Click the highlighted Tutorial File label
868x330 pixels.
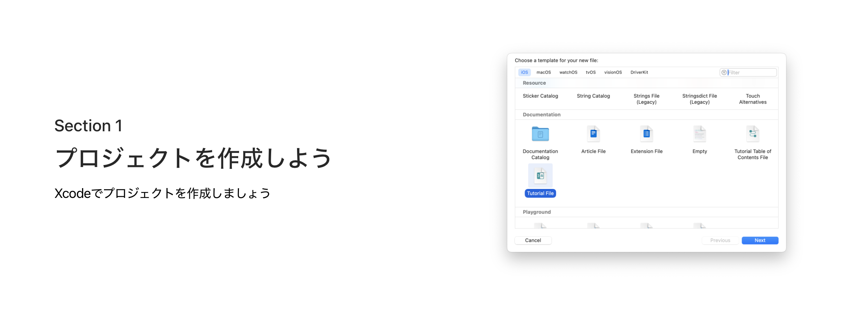pyautogui.click(x=540, y=193)
